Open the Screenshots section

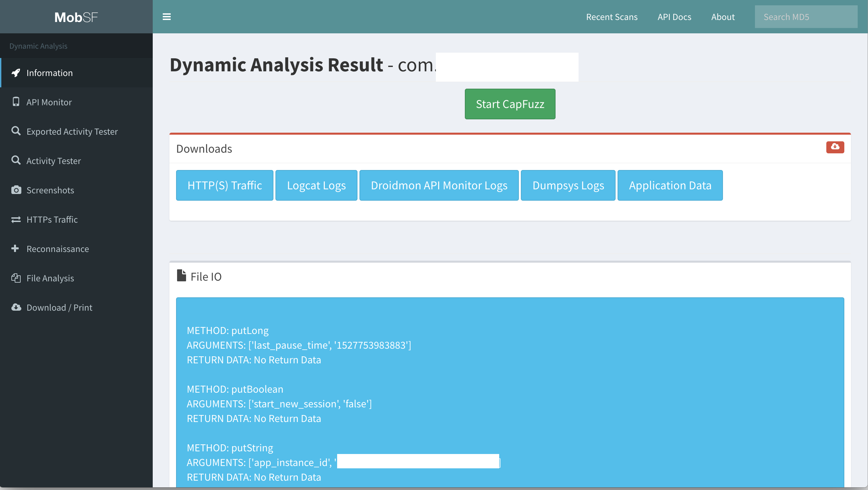coord(77,190)
